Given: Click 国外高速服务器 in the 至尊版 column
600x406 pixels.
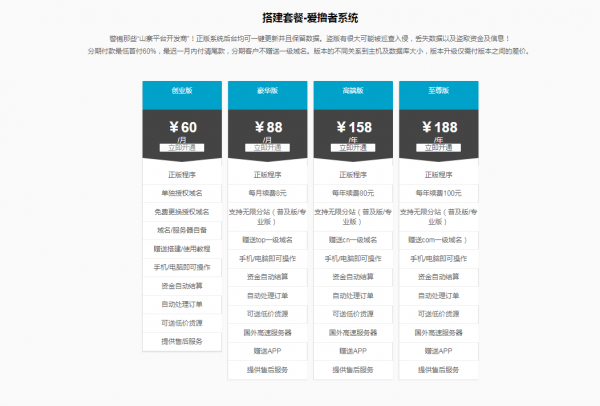Looking at the screenshot, I should (439, 333).
